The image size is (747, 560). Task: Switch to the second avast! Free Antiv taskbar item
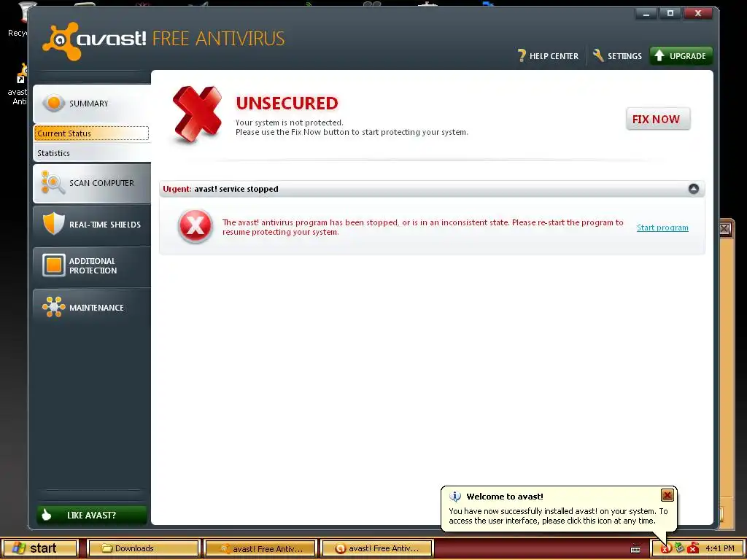click(x=376, y=548)
